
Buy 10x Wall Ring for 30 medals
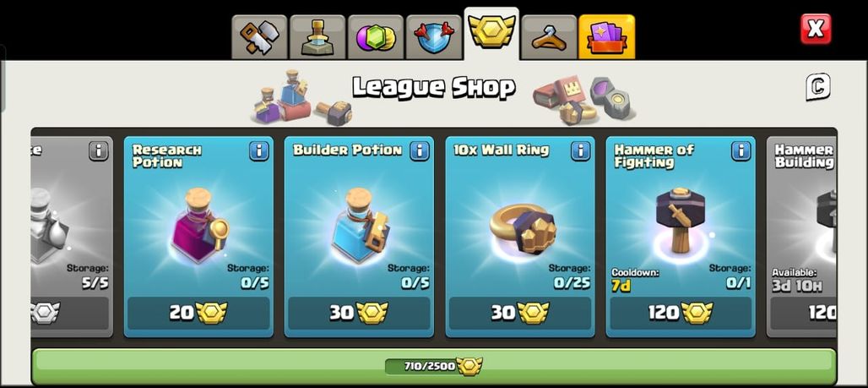click(x=520, y=313)
